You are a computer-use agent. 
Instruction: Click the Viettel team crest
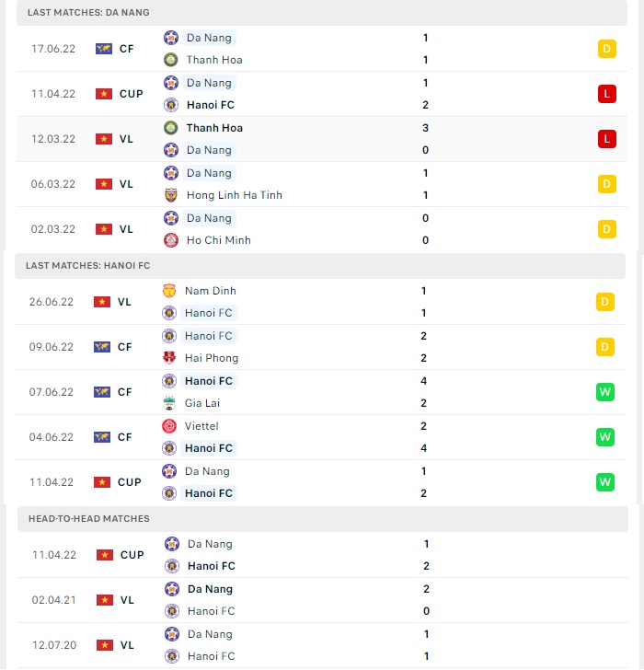tap(169, 426)
